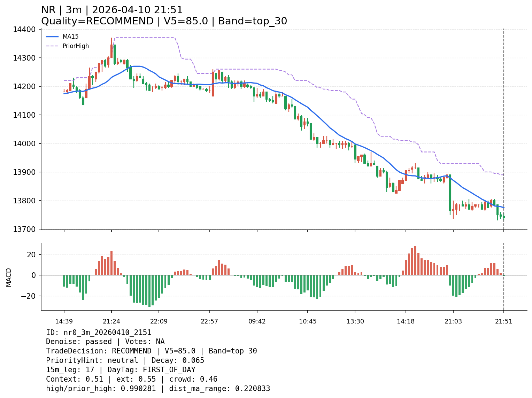Click the 21:51 time axis label

point(504,321)
